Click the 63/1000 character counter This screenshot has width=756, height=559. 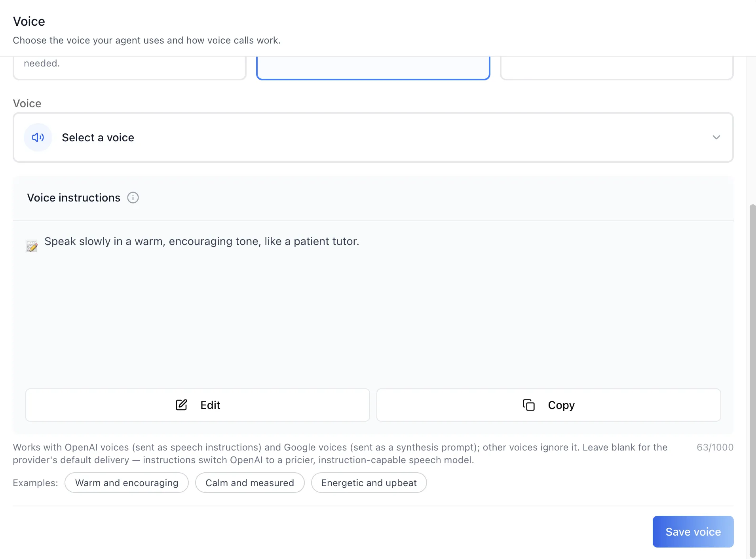[715, 447]
